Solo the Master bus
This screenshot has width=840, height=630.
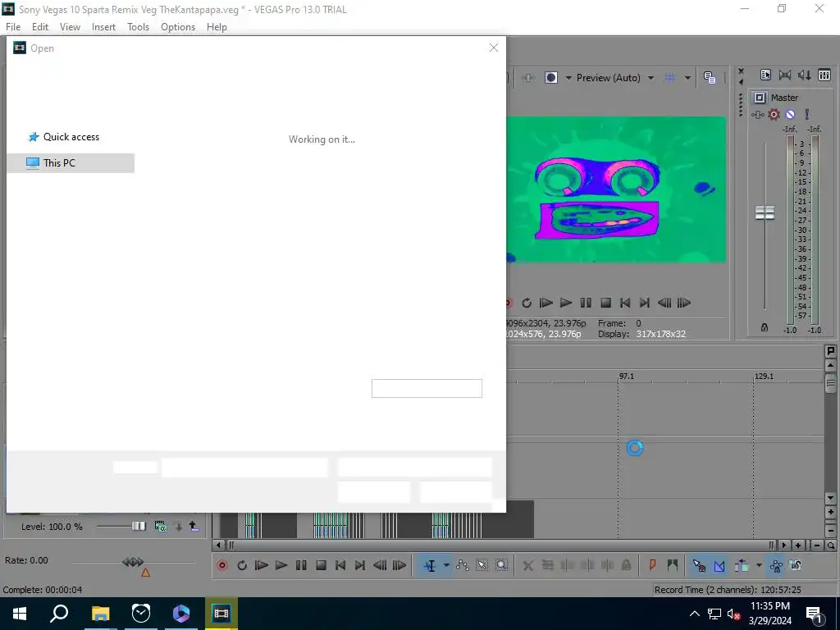pos(807,114)
